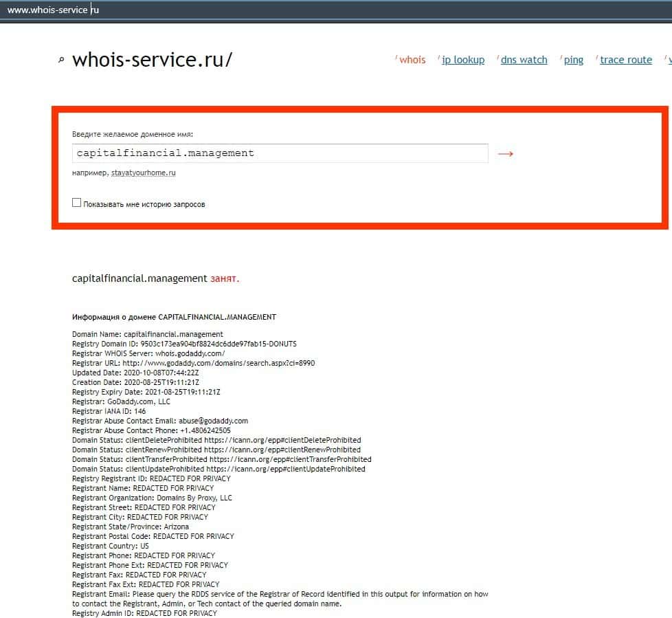
Task: Click the 'Registrant State/Province: Arizona' line
Action: tap(131, 527)
